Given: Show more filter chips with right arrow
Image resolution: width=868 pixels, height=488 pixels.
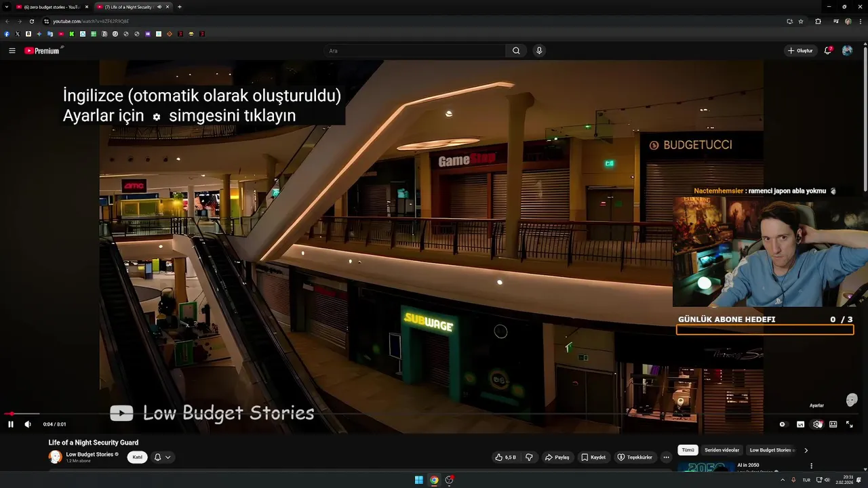Looking at the screenshot, I should pyautogui.click(x=806, y=450).
